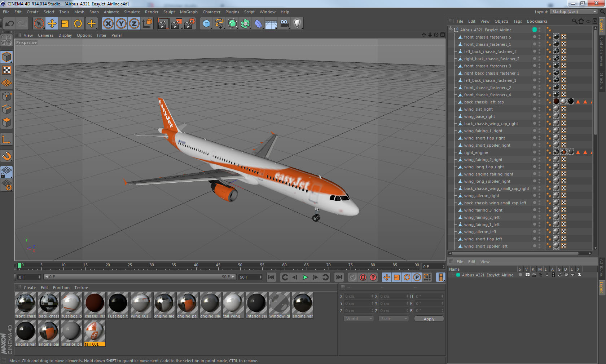Click the Undo arrow icon
Screen dimensions: 606x364
click(10, 24)
